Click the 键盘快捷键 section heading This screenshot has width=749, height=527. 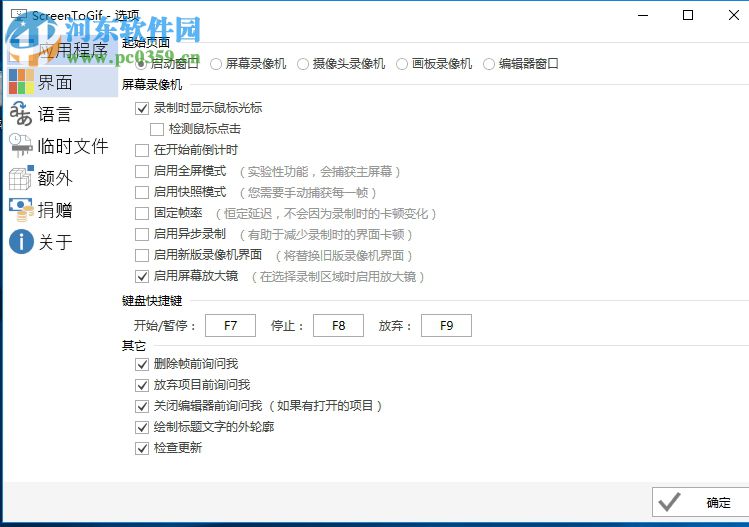click(x=152, y=301)
